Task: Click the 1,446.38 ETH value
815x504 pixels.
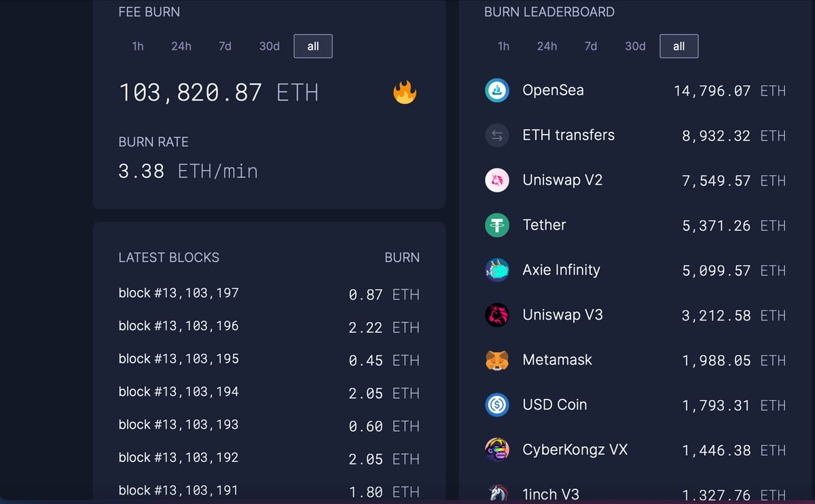Action: coord(733,450)
